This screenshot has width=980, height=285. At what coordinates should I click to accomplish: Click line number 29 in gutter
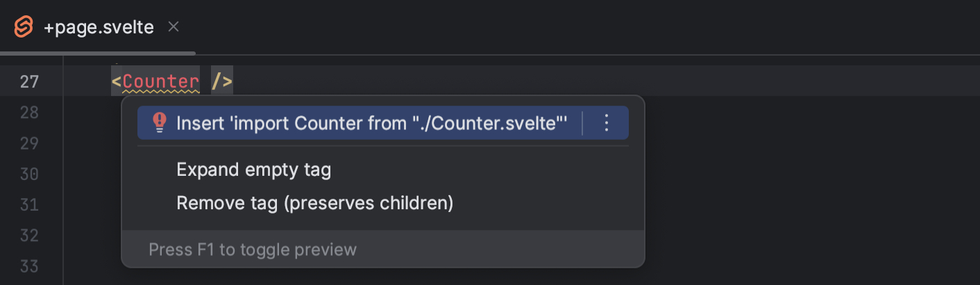click(x=29, y=143)
